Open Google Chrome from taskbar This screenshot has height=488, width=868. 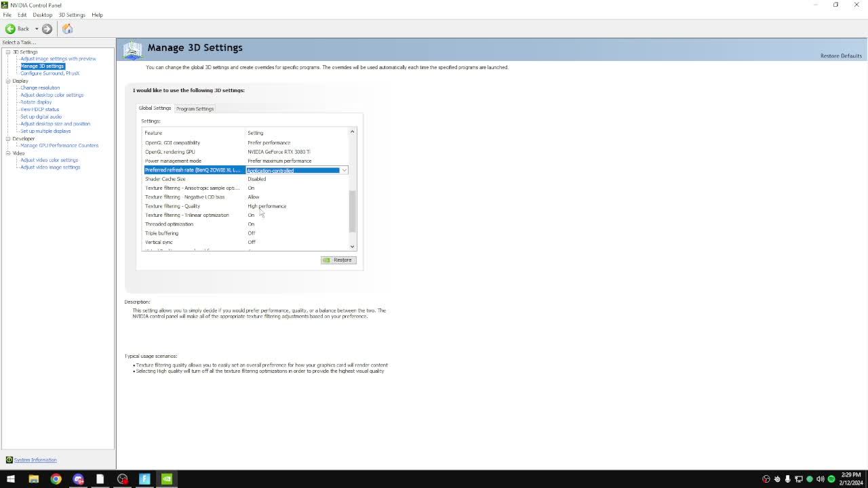pyautogui.click(x=56, y=479)
